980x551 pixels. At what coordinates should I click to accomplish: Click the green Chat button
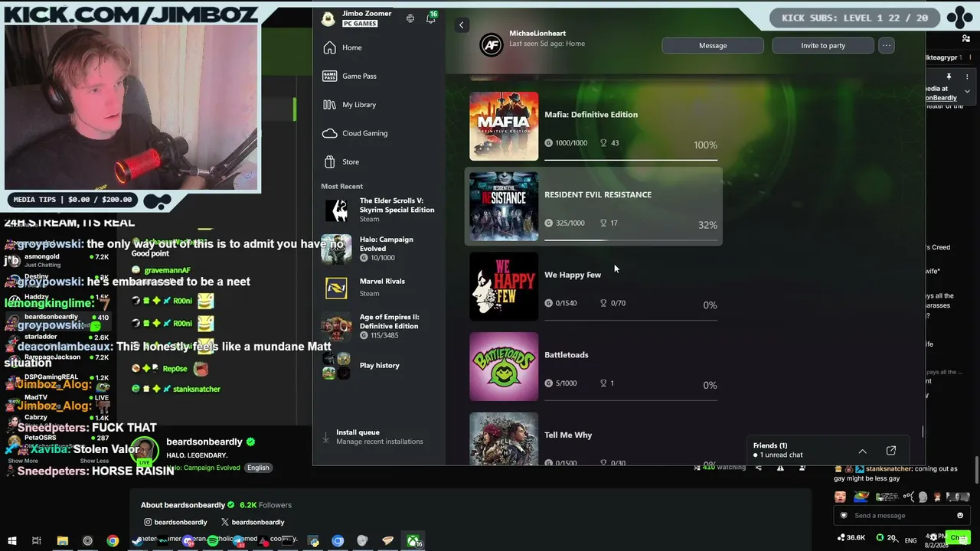pyautogui.click(x=959, y=537)
